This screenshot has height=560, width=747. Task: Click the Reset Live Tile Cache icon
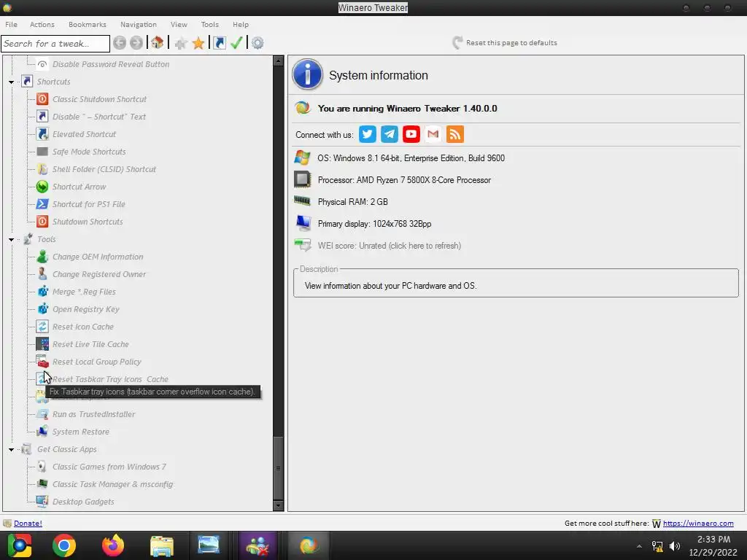tap(42, 344)
